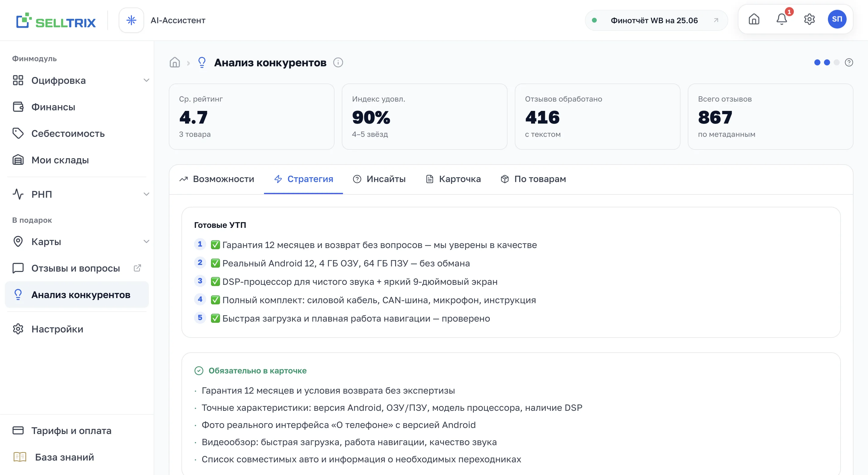This screenshot has height=475, width=868.
Task: Expand the Карты chevron
Action: pyautogui.click(x=146, y=241)
